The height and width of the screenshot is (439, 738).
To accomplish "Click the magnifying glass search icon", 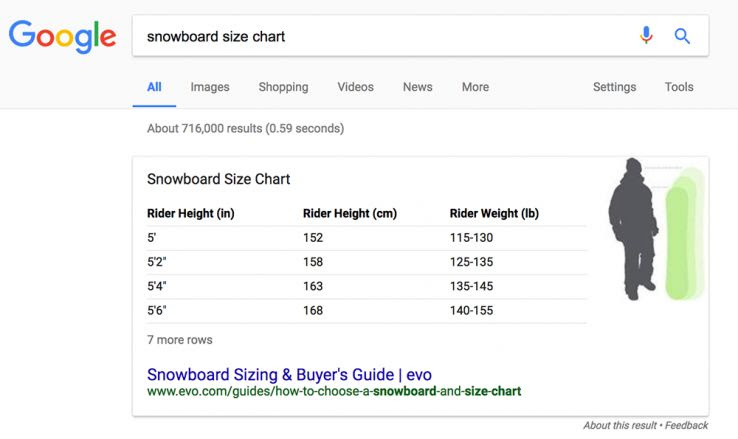I will tap(682, 36).
